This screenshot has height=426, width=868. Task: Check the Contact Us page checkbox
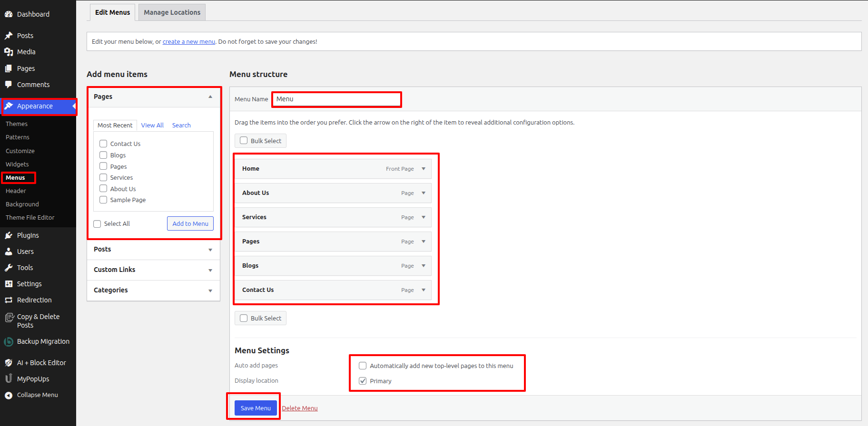point(103,144)
